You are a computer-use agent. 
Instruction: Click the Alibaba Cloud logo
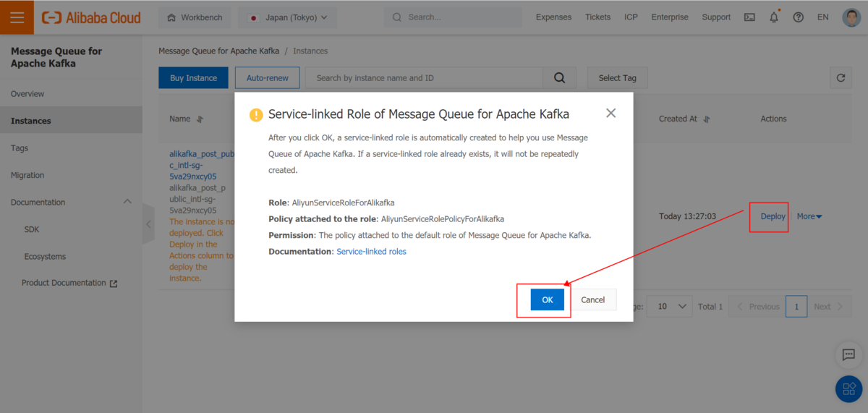point(91,17)
